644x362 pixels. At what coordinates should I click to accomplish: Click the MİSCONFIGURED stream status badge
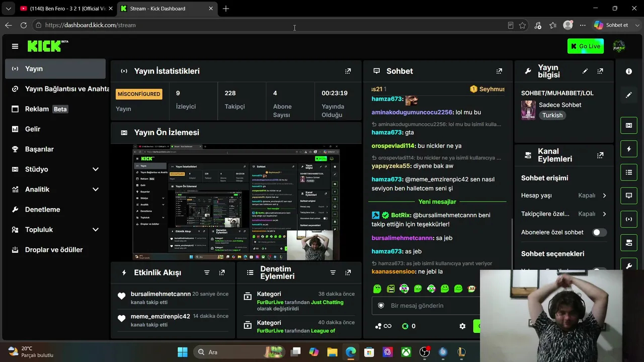pos(139,94)
